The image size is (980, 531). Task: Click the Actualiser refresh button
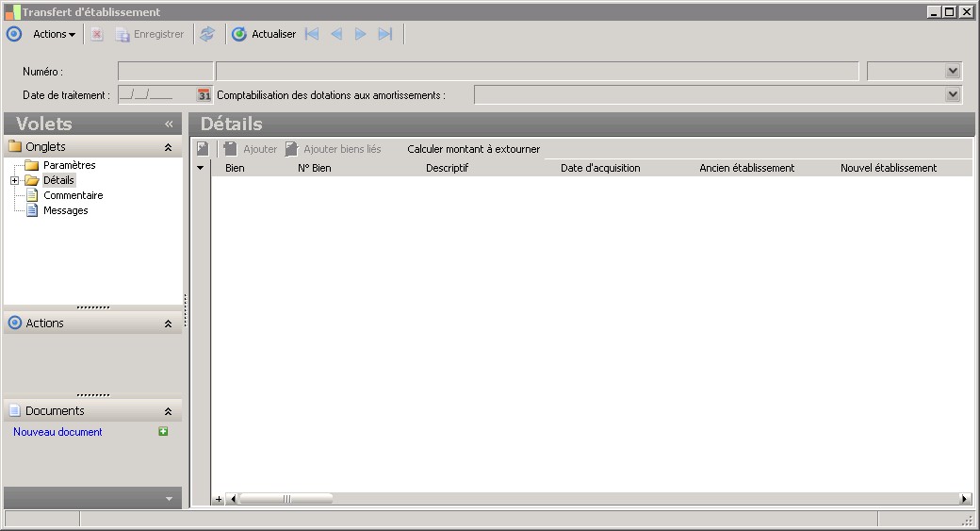tap(264, 34)
